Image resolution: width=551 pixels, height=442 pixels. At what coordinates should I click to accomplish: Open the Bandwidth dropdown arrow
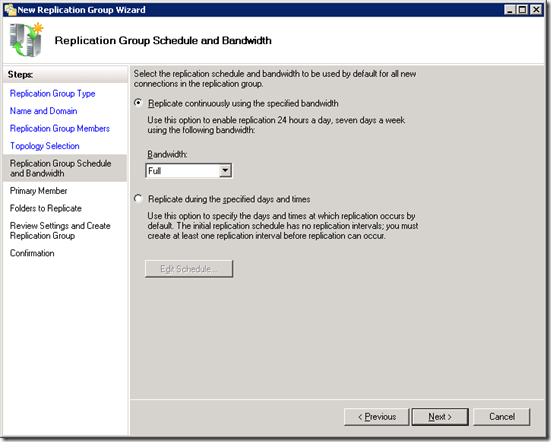point(225,171)
